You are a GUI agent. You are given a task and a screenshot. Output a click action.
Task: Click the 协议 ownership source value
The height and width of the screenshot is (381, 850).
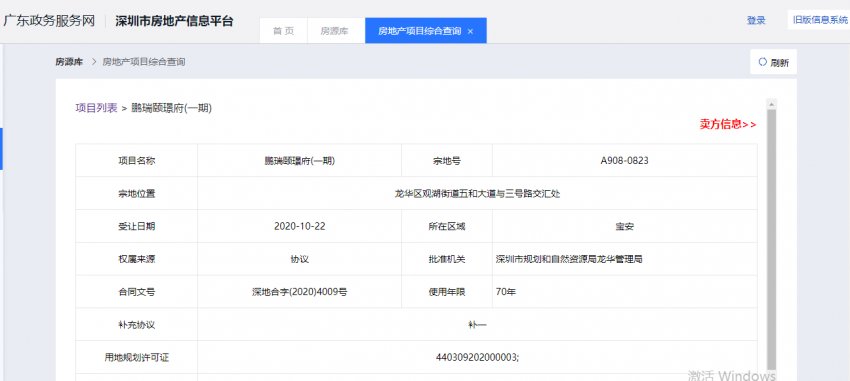point(299,259)
